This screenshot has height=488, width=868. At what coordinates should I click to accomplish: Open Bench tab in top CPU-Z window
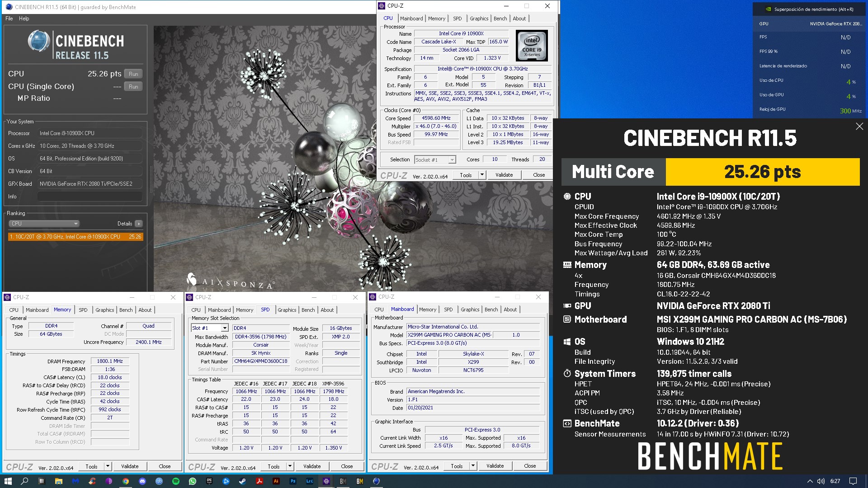pyautogui.click(x=500, y=19)
